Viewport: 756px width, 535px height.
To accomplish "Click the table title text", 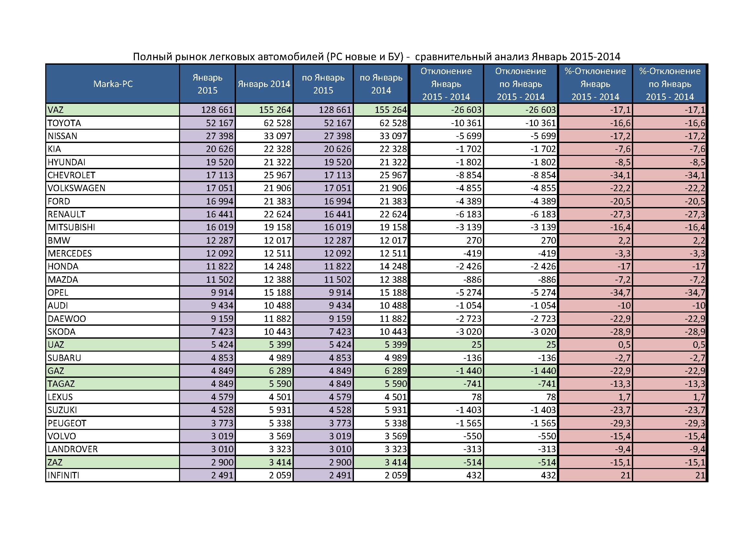I will 376,57.
